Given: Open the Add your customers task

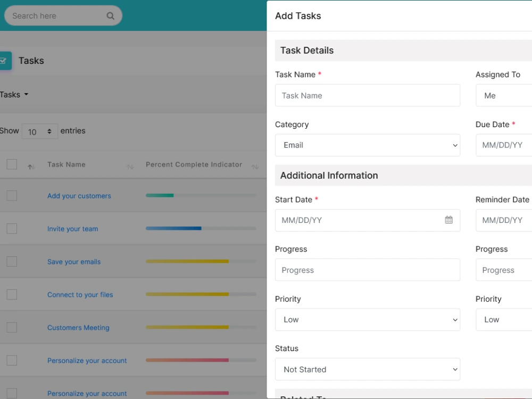Looking at the screenshot, I should [79, 196].
